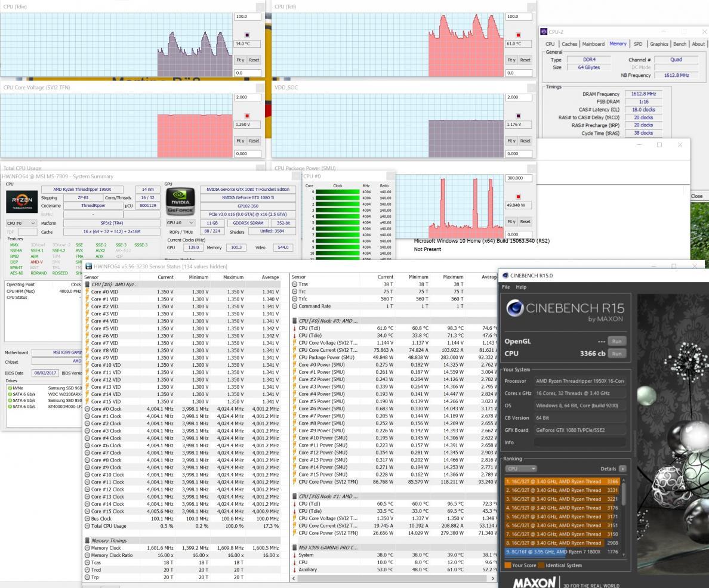Collapse the CPU [#0] Node #1 sensor group
Screen dimensions: 709x588
click(294, 496)
